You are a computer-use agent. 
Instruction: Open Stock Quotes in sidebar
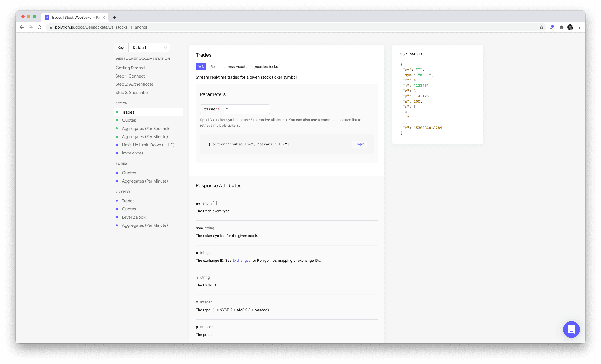[x=129, y=120]
